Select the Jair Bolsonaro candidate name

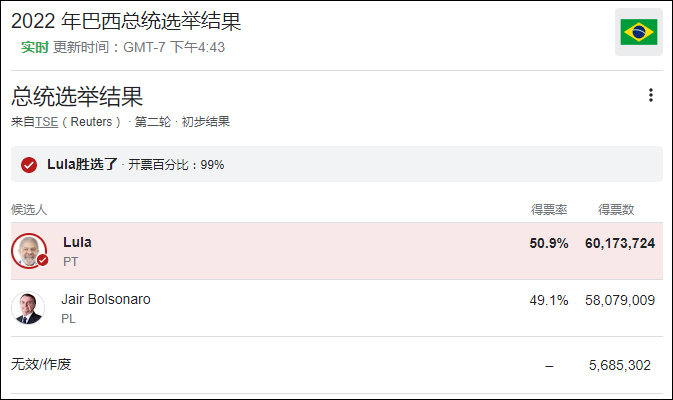pyautogui.click(x=106, y=299)
